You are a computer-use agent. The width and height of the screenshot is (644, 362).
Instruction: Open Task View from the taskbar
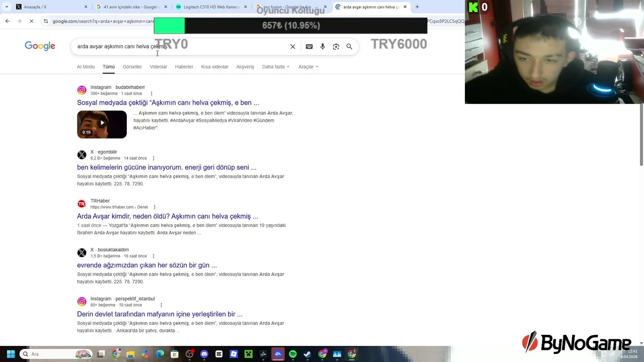pos(101,354)
